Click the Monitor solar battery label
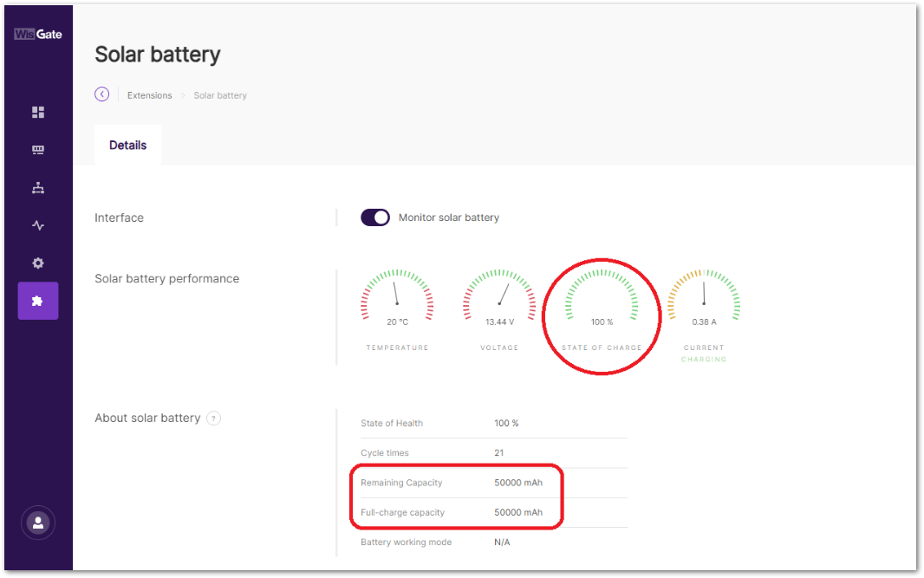Image resolution: width=924 pixels, height=578 pixels. click(x=449, y=218)
